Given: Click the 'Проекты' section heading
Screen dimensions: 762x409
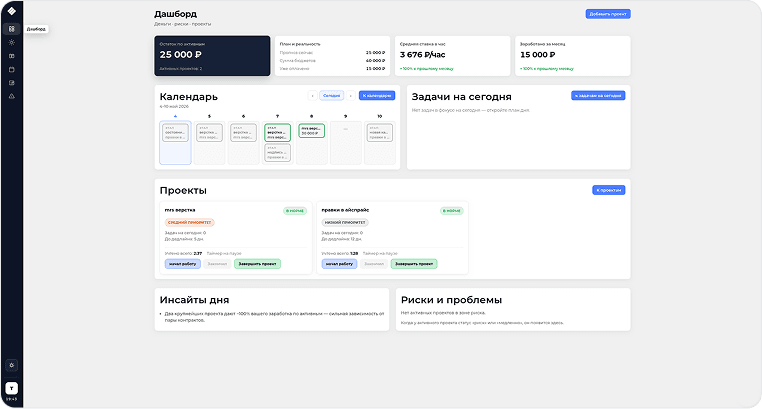Looking at the screenshot, I should point(183,190).
